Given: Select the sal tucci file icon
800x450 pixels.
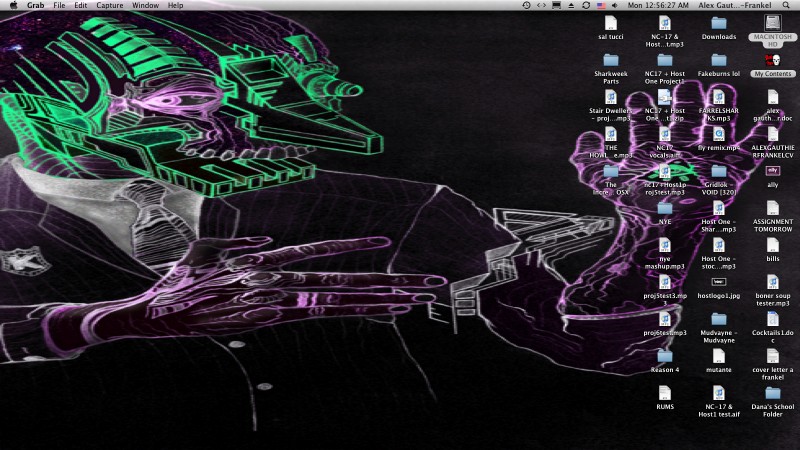Looking at the screenshot, I should pyautogui.click(x=611, y=23).
